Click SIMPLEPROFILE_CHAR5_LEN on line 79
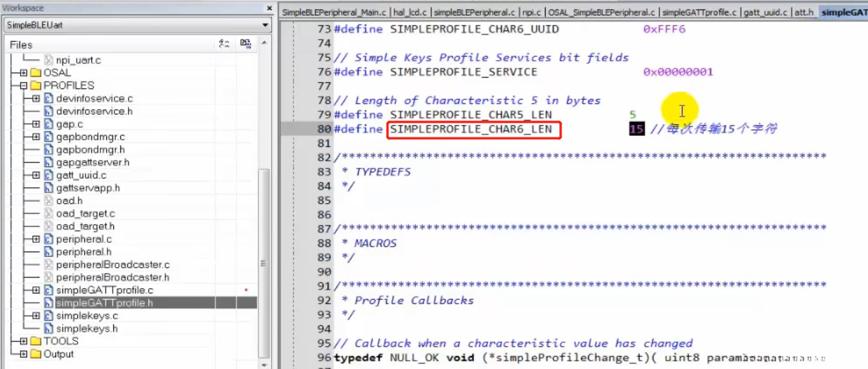Screen dimensions: 868x369 [x=471, y=115]
